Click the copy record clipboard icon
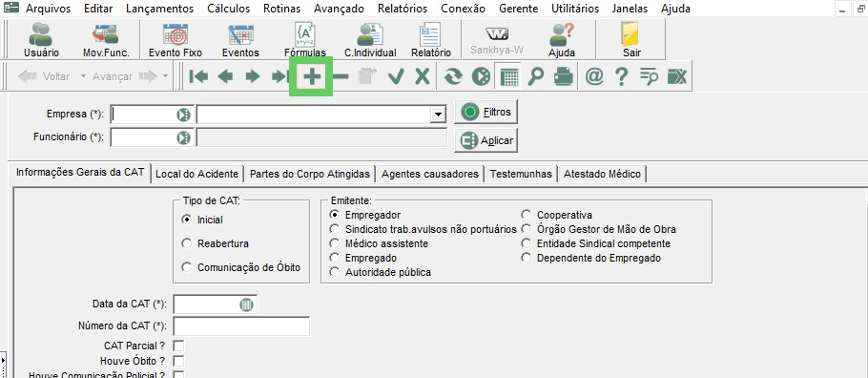868x378 pixels. pyautogui.click(x=367, y=76)
